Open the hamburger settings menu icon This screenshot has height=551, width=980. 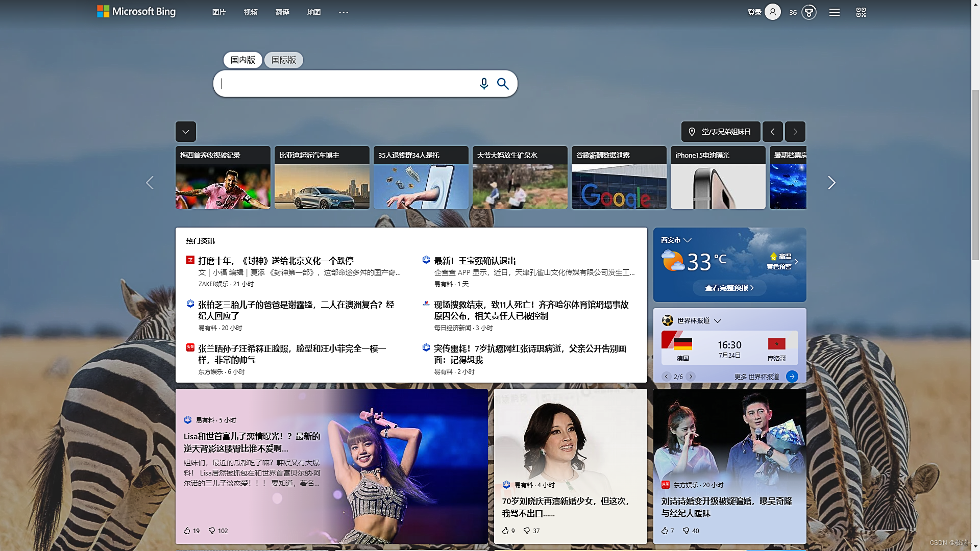pos(835,12)
